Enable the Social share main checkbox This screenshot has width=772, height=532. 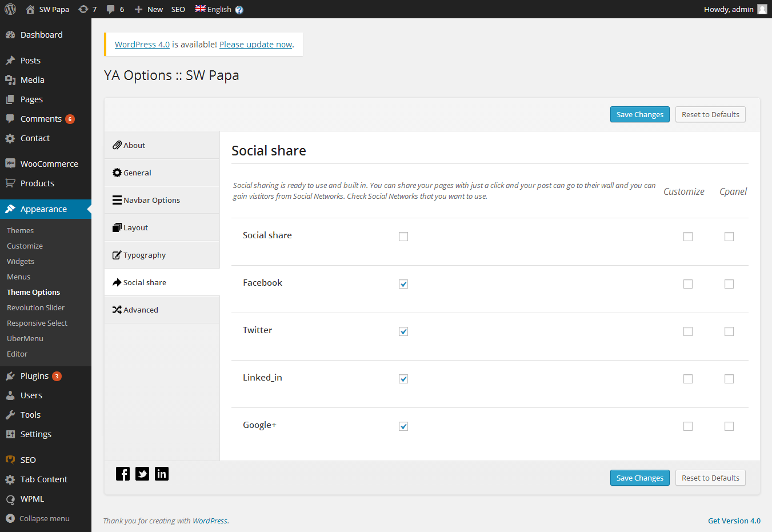click(x=403, y=237)
